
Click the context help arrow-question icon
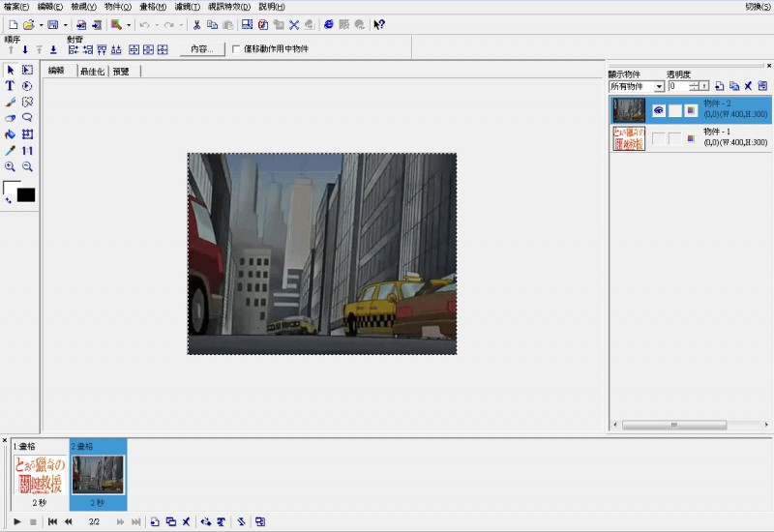pyautogui.click(x=379, y=25)
